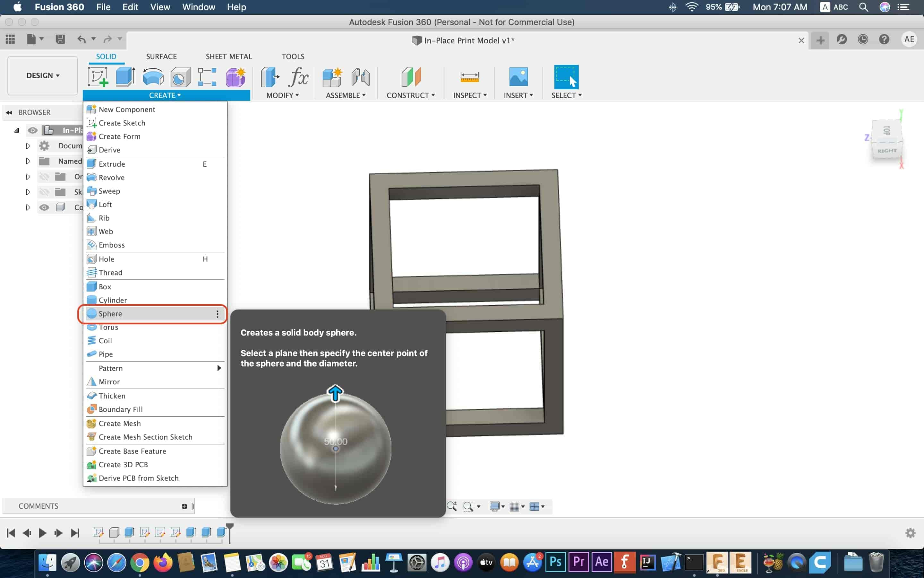The image size is (924, 578).
Task: Select the first sketch feature in timeline
Action: click(x=98, y=532)
